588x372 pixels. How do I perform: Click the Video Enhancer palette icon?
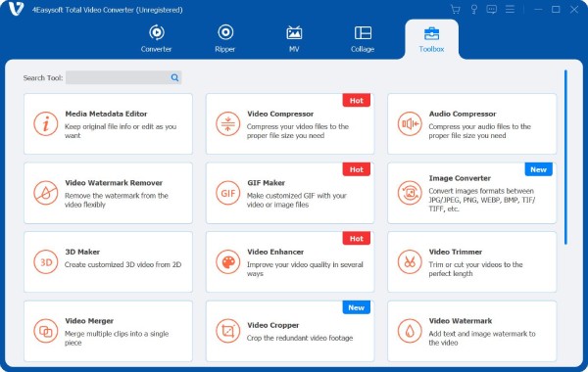pyautogui.click(x=228, y=261)
